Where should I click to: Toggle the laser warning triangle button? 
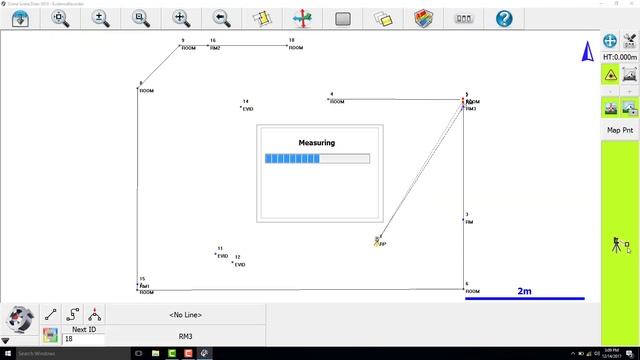click(611, 75)
